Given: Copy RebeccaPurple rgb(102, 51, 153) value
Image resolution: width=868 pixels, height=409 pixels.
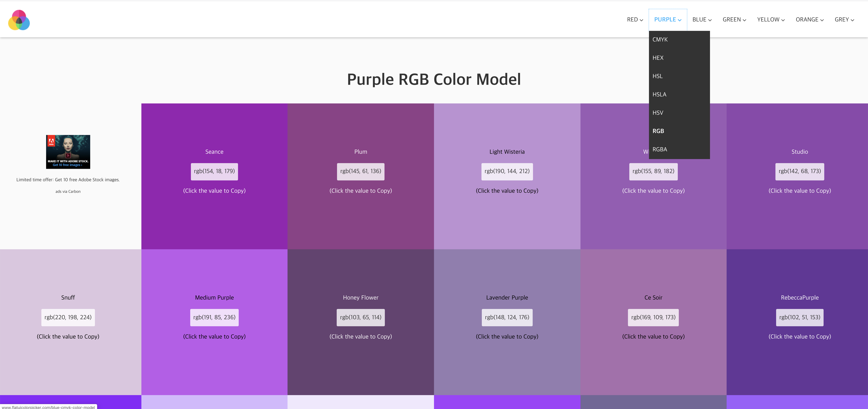Looking at the screenshot, I should [x=800, y=317].
